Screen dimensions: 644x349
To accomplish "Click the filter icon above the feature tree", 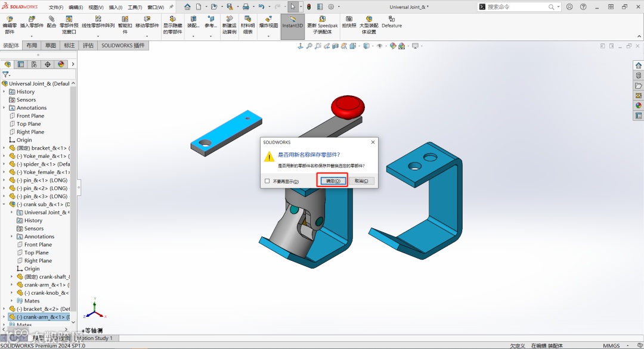I will (x=6, y=74).
